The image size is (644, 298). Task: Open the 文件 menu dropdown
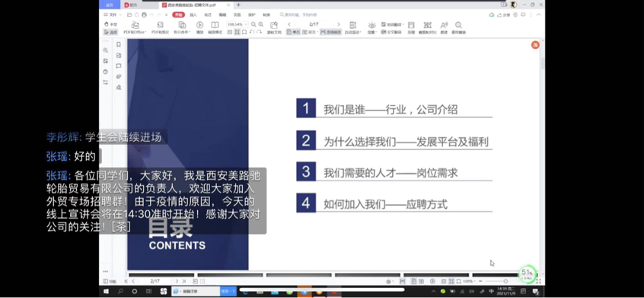click(x=112, y=14)
